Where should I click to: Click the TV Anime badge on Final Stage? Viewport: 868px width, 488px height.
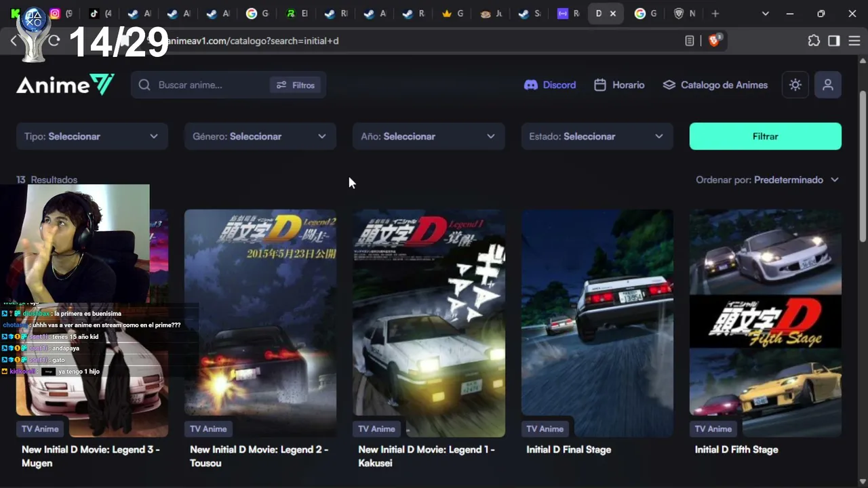point(545,428)
